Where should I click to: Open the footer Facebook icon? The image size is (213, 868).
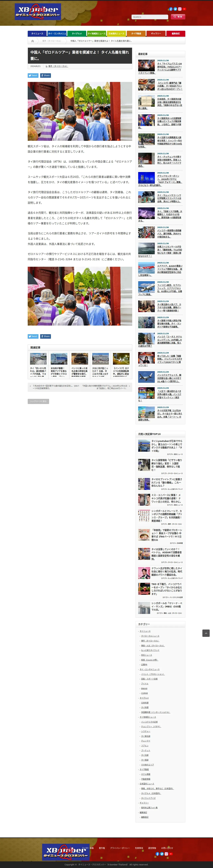click(157, 854)
